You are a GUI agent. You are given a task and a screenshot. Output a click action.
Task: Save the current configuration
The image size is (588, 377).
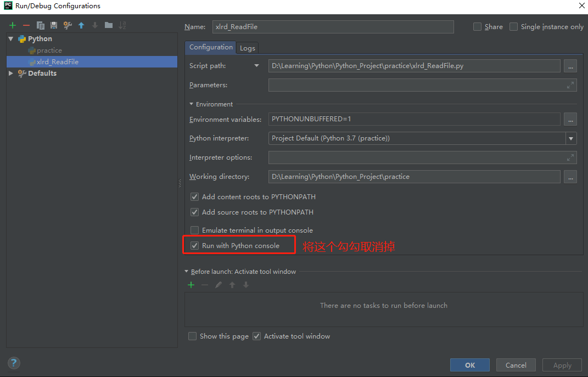point(55,25)
